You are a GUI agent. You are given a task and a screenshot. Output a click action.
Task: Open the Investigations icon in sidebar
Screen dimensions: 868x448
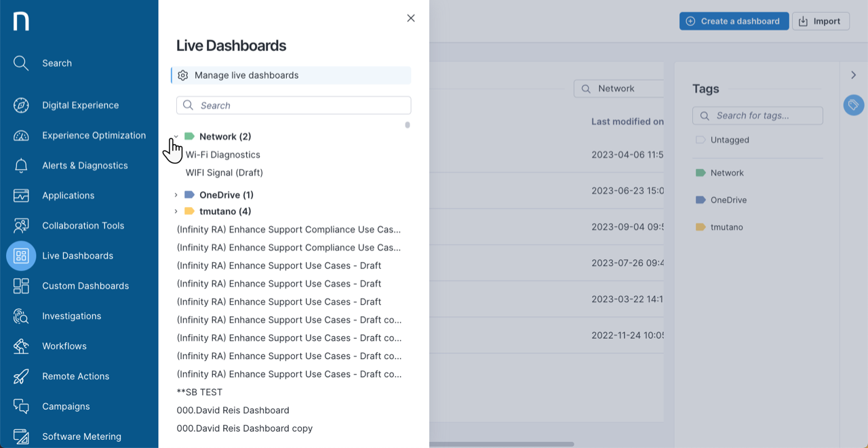point(21,316)
